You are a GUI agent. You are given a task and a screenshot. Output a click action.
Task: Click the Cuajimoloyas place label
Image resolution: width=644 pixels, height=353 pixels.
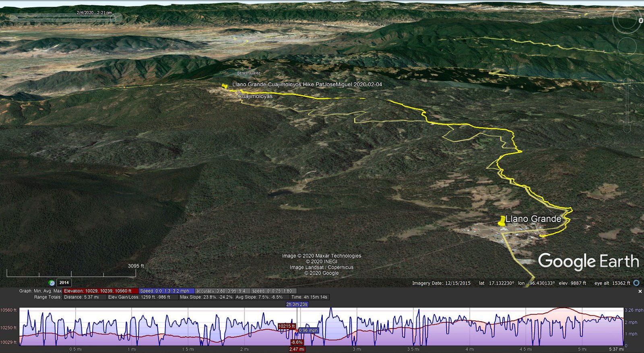[x=255, y=96]
